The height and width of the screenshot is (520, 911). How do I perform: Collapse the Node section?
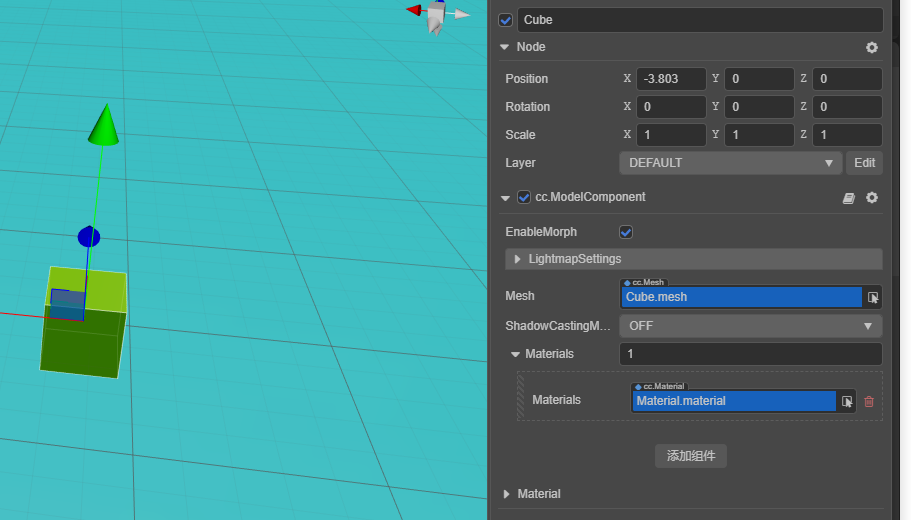504,47
